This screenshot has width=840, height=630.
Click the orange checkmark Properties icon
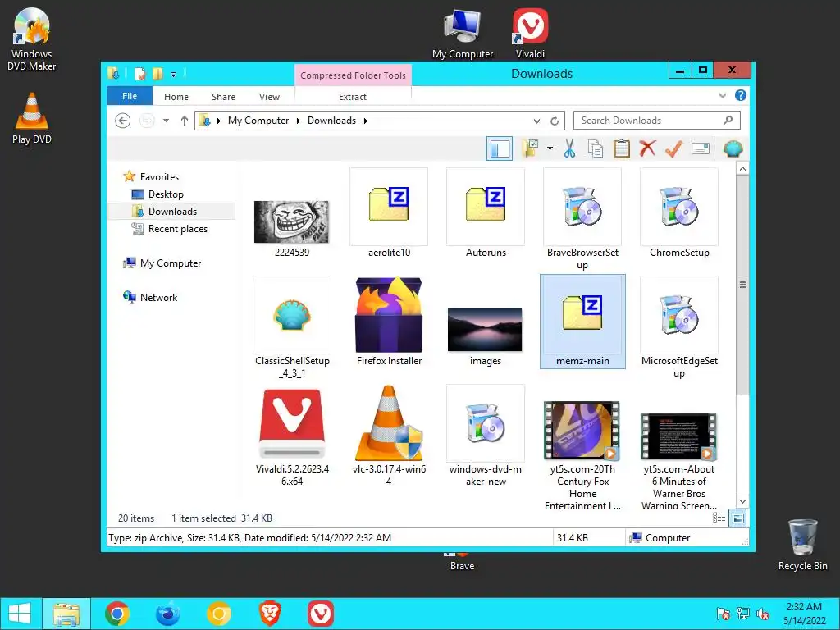click(x=673, y=148)
